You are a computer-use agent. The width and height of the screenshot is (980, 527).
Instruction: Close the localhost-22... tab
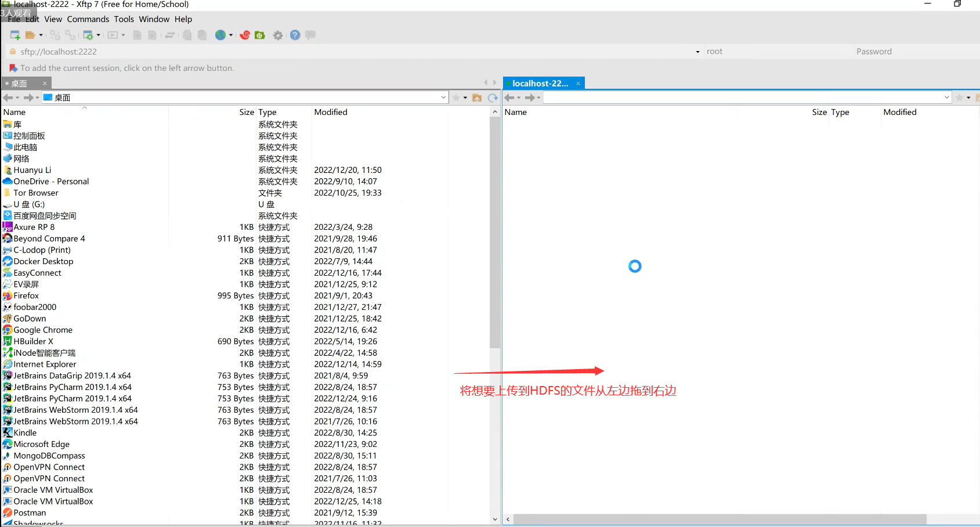tap(578, 84)
